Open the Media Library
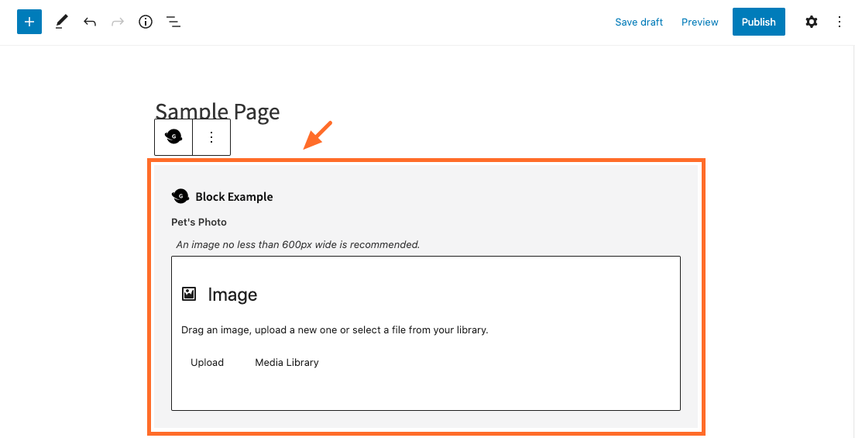 (287, 362)
